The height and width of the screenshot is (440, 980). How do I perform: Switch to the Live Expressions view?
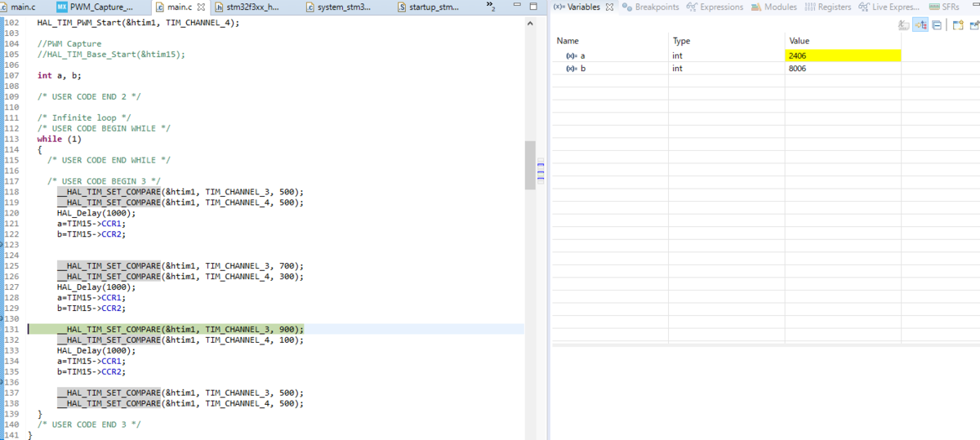point(889,7)
